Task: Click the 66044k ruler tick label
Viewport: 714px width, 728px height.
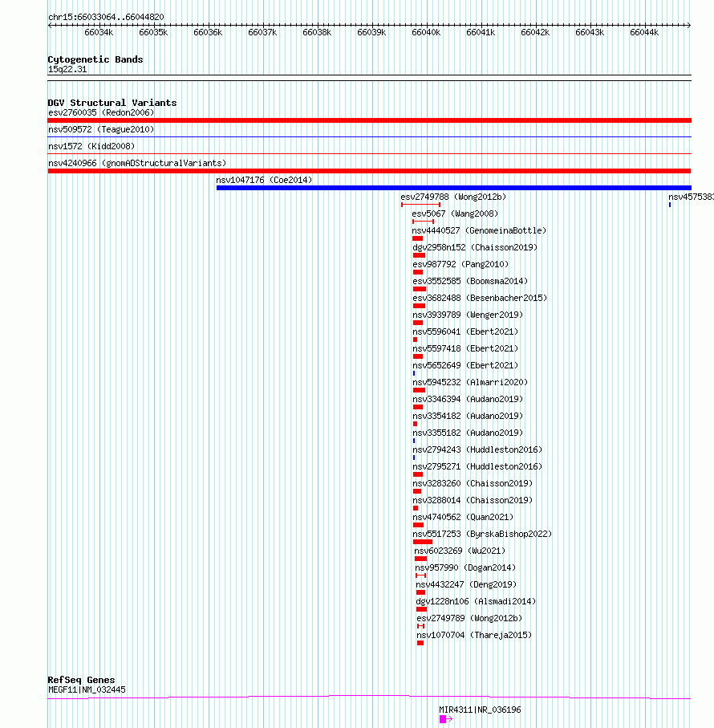Action: point(644,32)
